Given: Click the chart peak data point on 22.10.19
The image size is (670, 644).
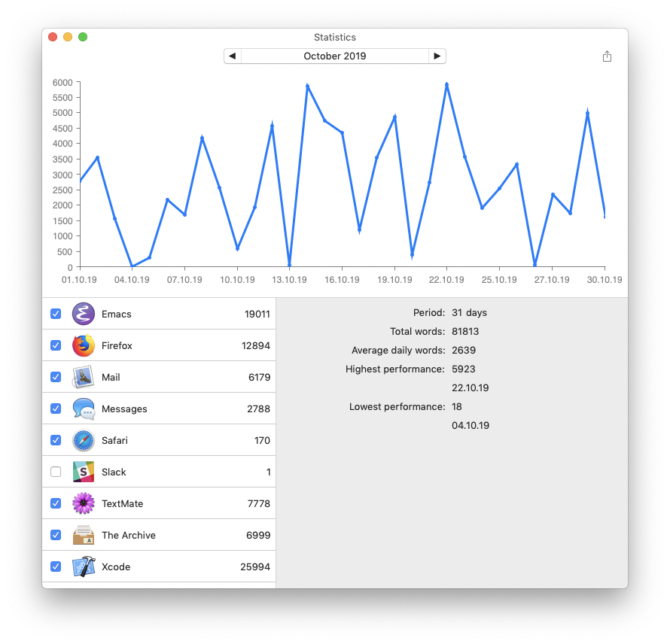Looking at the screenshot, I should 446,85.
